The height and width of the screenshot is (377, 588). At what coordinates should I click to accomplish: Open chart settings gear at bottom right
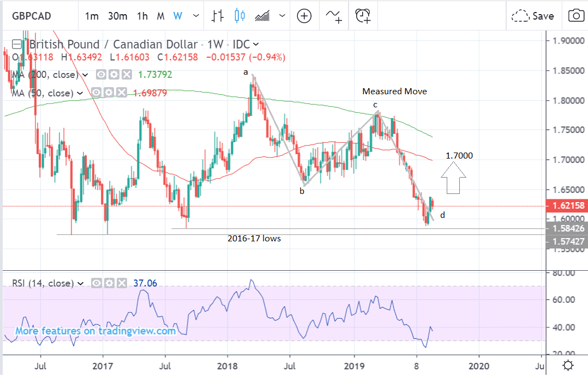point(567,366)
